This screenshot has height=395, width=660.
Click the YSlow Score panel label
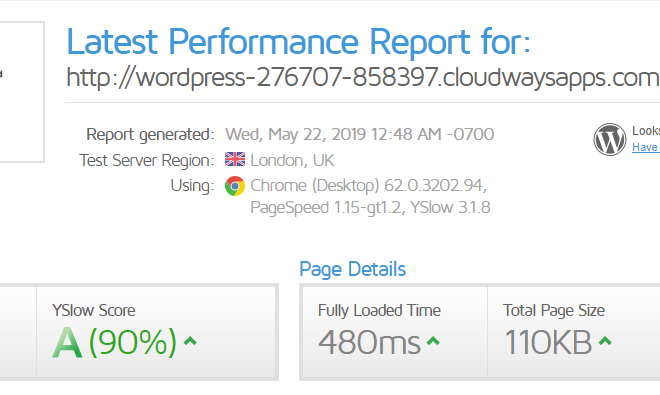click(94, 310)
